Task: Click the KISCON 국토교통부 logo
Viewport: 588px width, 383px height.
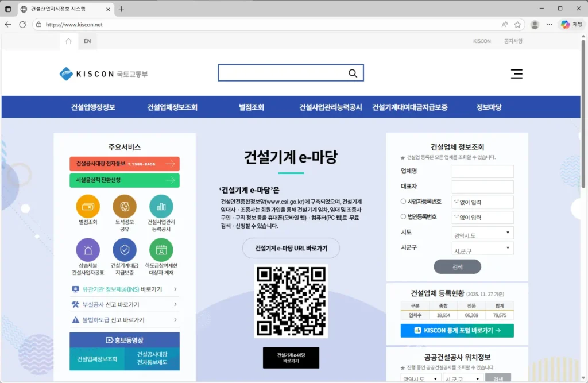Action: (102, 73)
